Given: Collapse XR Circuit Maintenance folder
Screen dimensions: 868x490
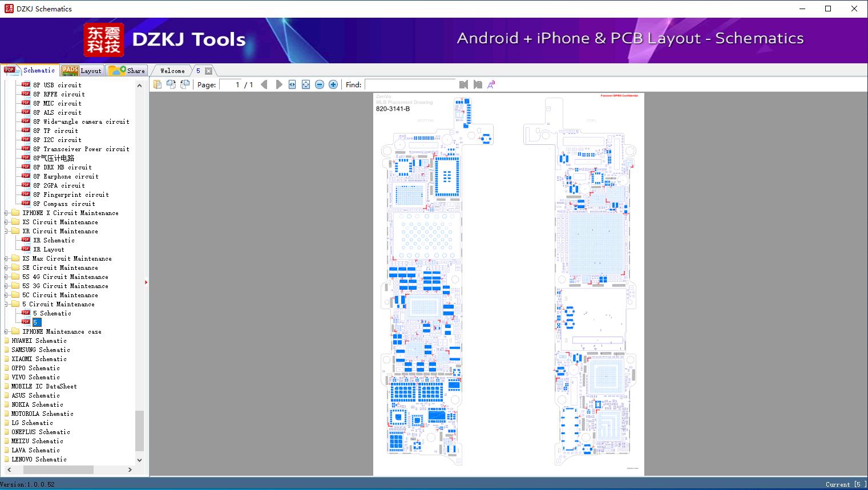Looking at the screenshot, I should point(6,231).
